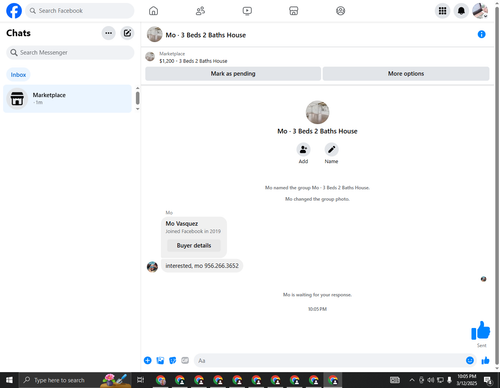
Task: Click the 'interested, mo 956.266.3652' message
Action: click(x=202, y=266)
